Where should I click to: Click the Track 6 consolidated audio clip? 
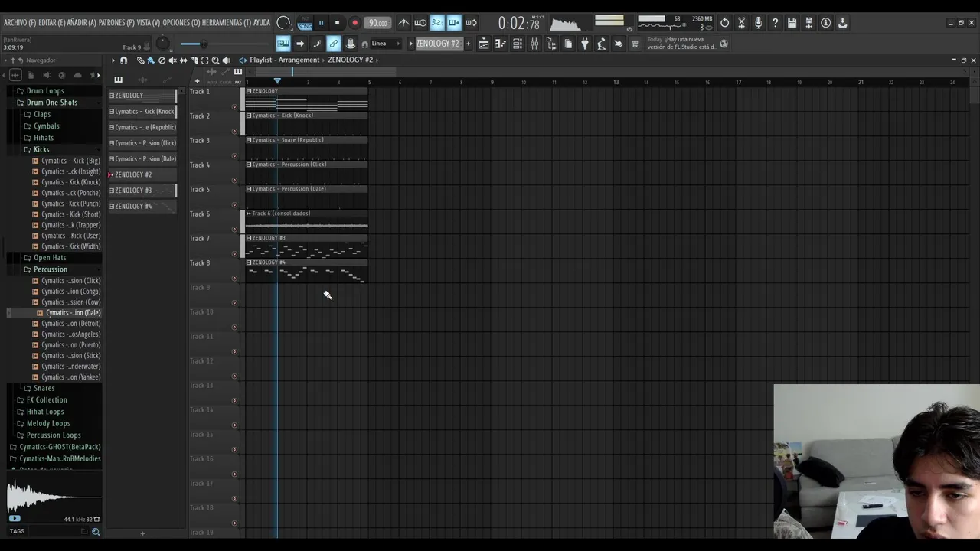point(306,221)
